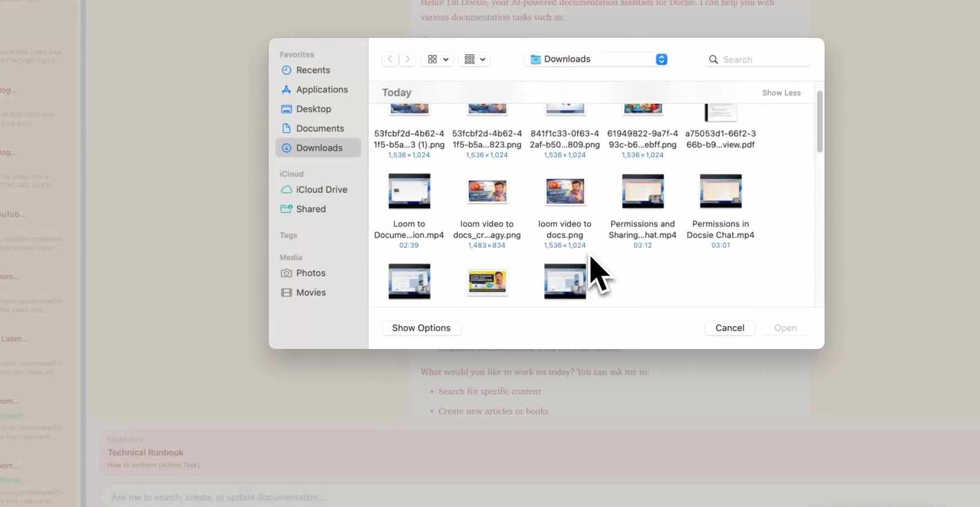Click the Downloads folder icon in popup
Viewport: 980px width, 507px height.
point(535,59)
